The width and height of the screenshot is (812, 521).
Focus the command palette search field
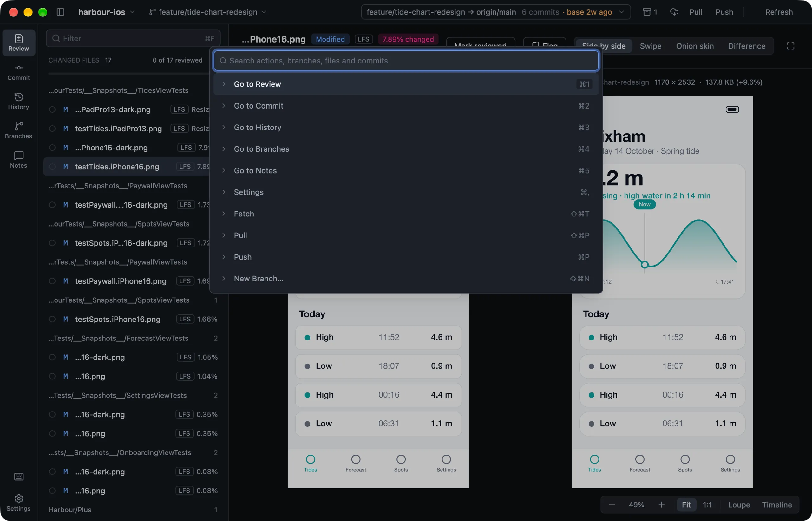[405, 61]
